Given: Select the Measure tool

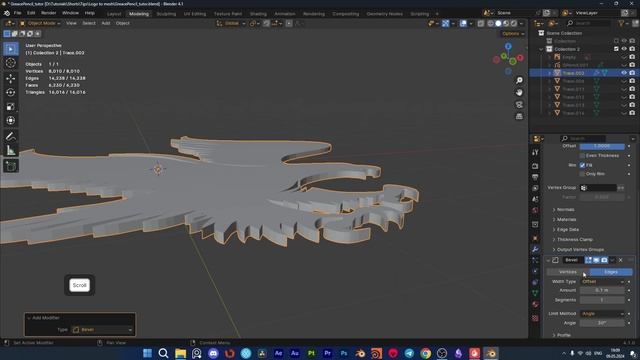Looking at the screenshot, I should click(11, 151).
